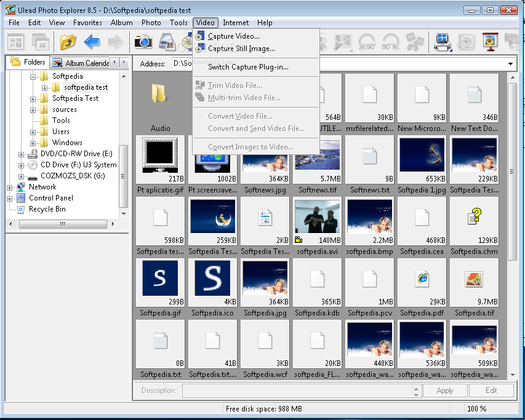Click the scanner icon in the toolbar
Viewport: 525px width, 420px height.
[167, 42]
